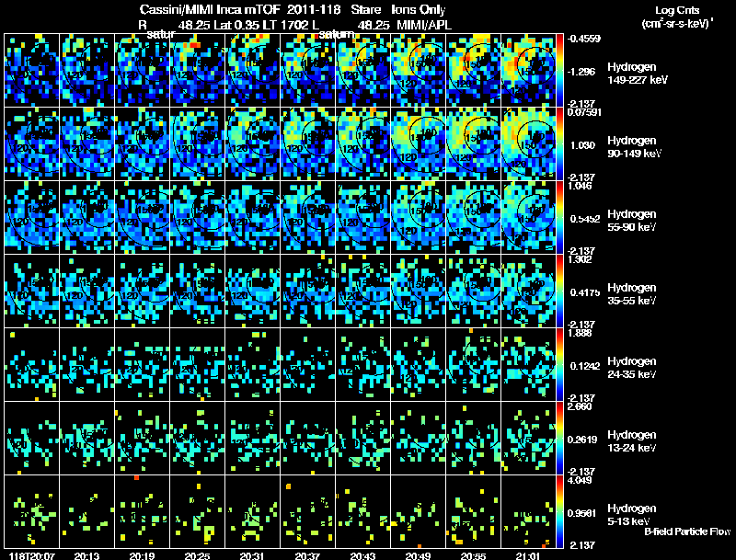Click the 20:19 time label

click(143, 555)
